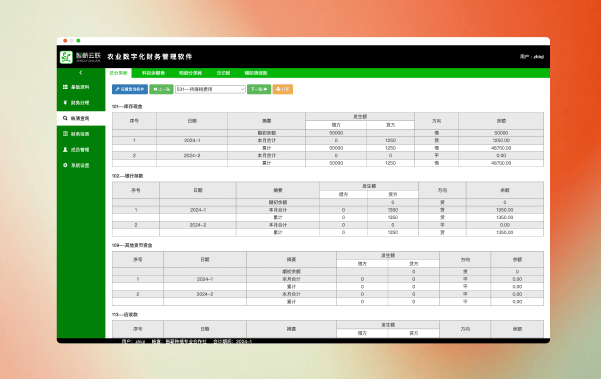Switch to the 日记账 tab
This screenshot has width=601, height=379.
223,73
